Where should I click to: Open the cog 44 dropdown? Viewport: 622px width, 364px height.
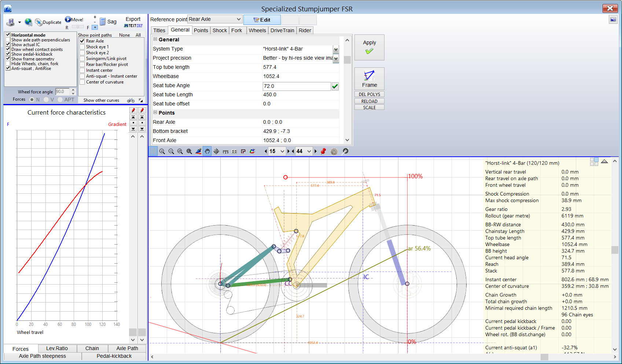(309, 151)
